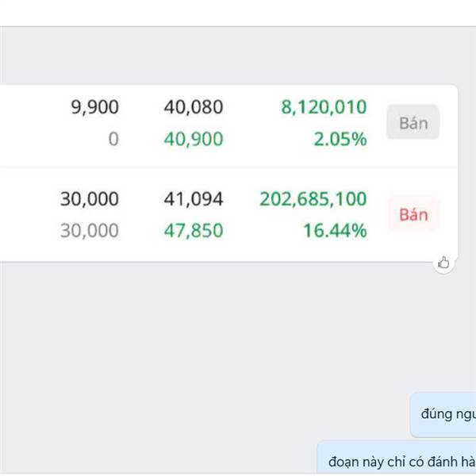Click the green 47,850 current price

[x=194, y=230]
